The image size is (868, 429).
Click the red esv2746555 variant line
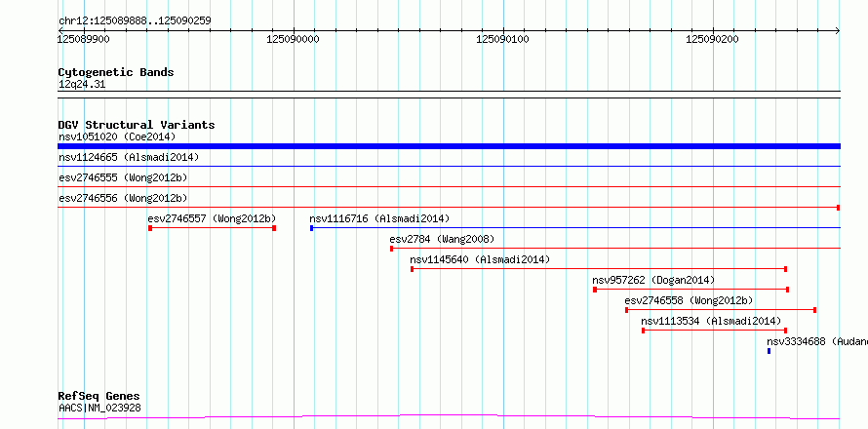(x=449, y=187)
